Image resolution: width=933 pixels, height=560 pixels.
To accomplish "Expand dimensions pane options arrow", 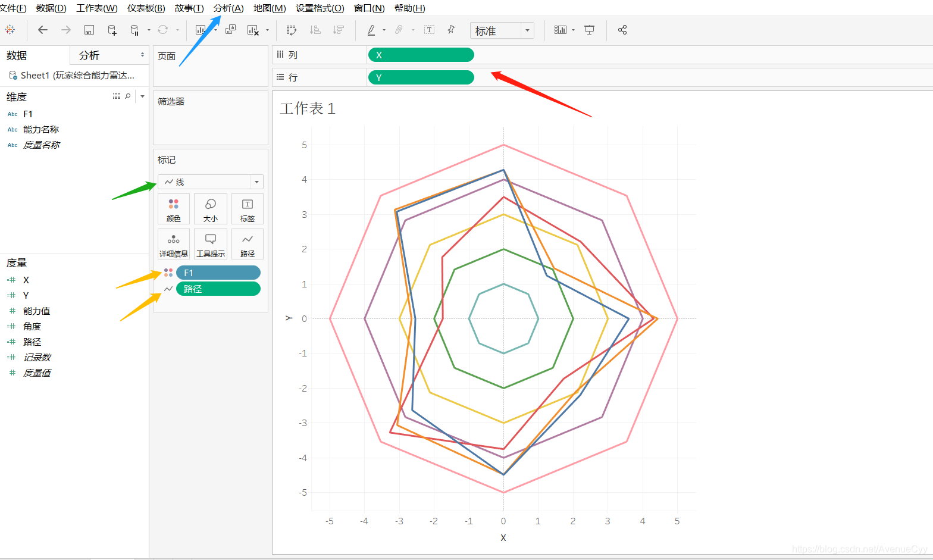I will tap(142, 96).
